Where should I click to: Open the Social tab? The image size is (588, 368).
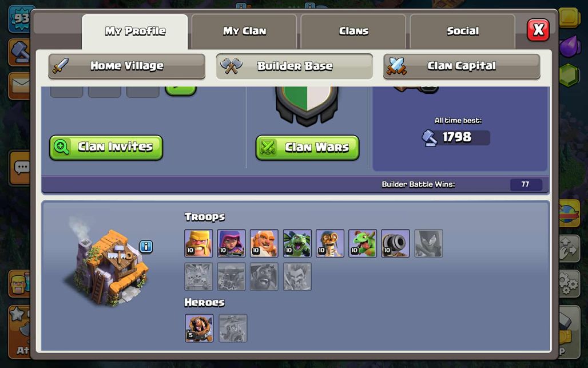pyautogui.click(x=462, y=31)
